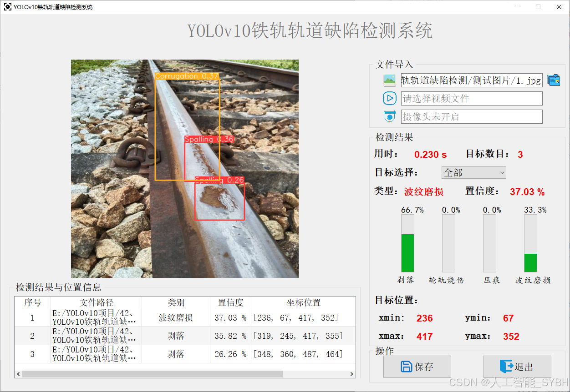Open the folder browse icon beside image path
Viewport: 570px width, 392px height.
click(x=554, y=80)
